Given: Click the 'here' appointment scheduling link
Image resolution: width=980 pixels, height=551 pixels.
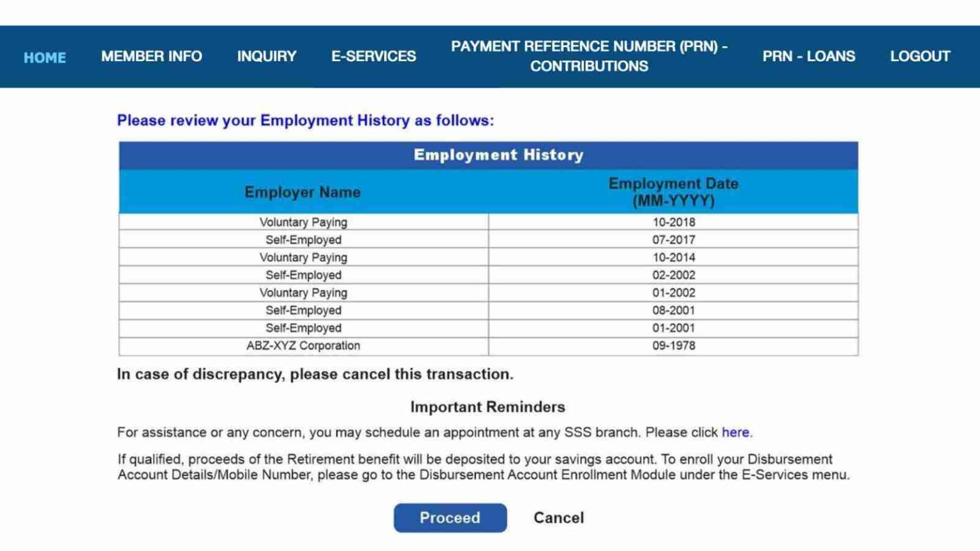Looking at the screenshot, I should click(735, 432).
